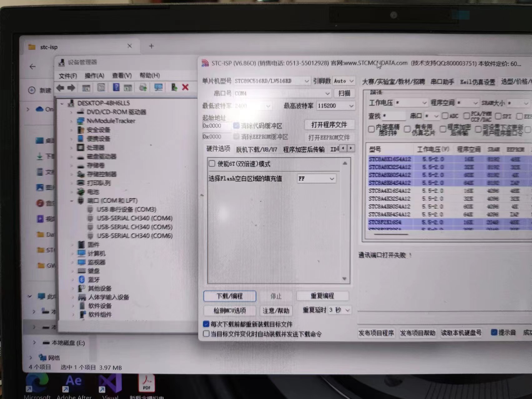Image resolution: width=532 pixels, height=399 pixels.
Task: Check the ADC filter checkbox
Action: click(x=445, y=116)
